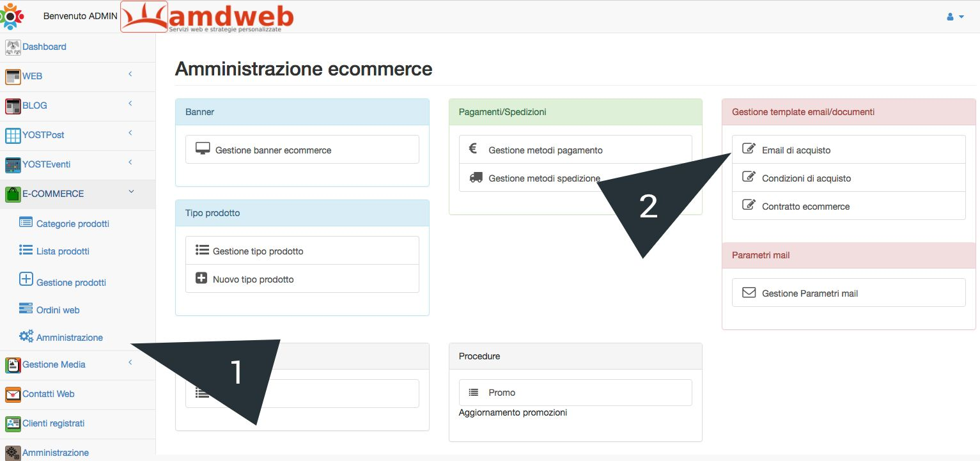The image size is (980, 461).
Task: Open the user account dropdown at top right
Action: pos(954,17)
